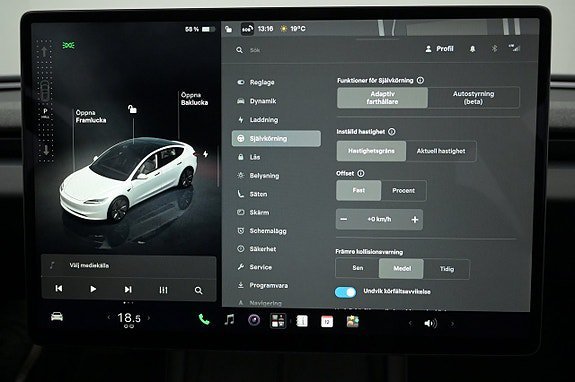Open car controls icon in bottom bar
This screenshot has width=575, height=382.
point(57,317)
